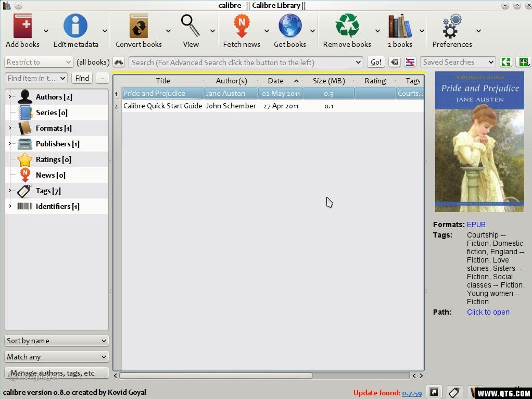Expand the Authors tree node
This screenshot has width=532, height=399.
(x=10, y=97)
